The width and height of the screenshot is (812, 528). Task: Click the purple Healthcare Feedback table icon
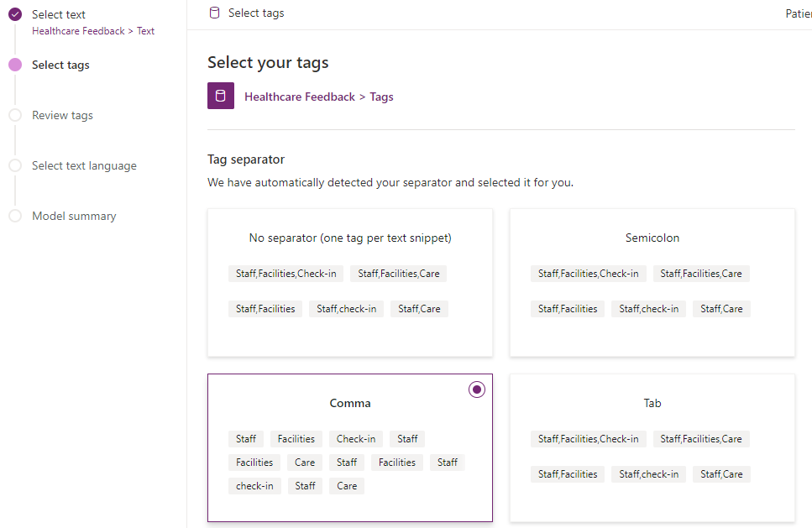click(x=221, y=96)
